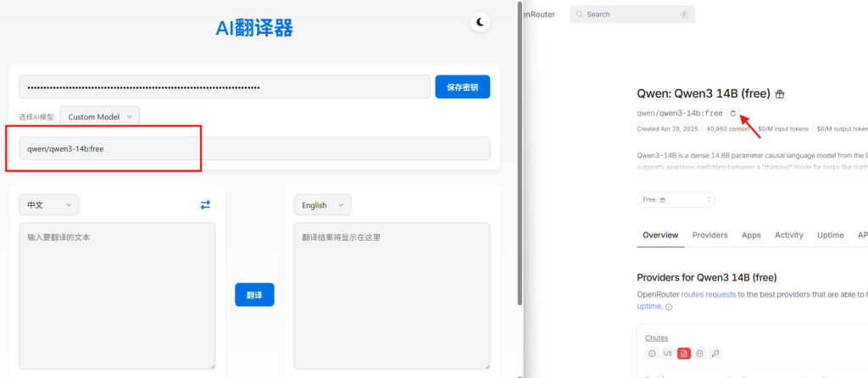Click the search magnifier icon in OpenRouter
868x378 pixels.
point(580,14)
